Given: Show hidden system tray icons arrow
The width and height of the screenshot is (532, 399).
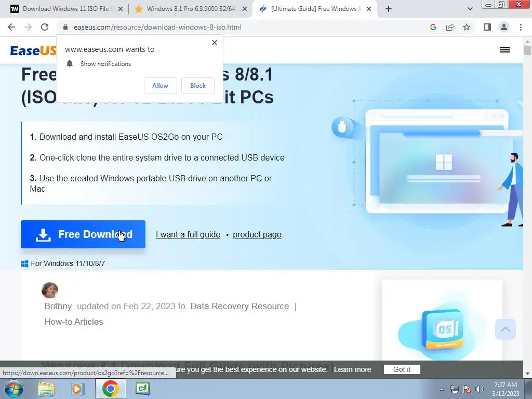Looking at the screenshot, I should coord(442,389).
